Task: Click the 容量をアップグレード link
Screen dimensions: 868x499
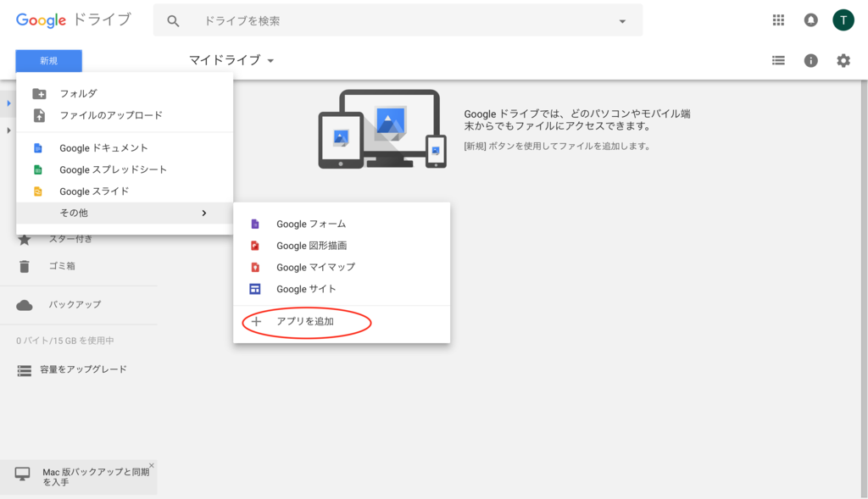Action: tap(72, 369)
